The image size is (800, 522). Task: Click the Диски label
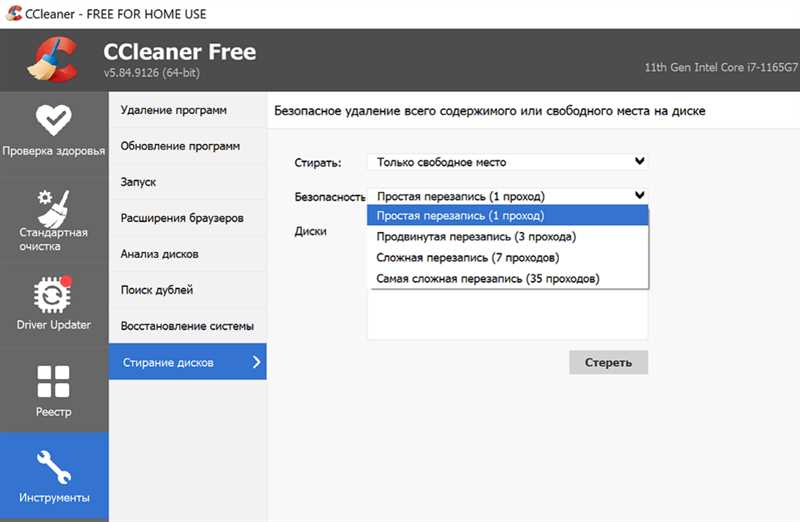(310, 231)
